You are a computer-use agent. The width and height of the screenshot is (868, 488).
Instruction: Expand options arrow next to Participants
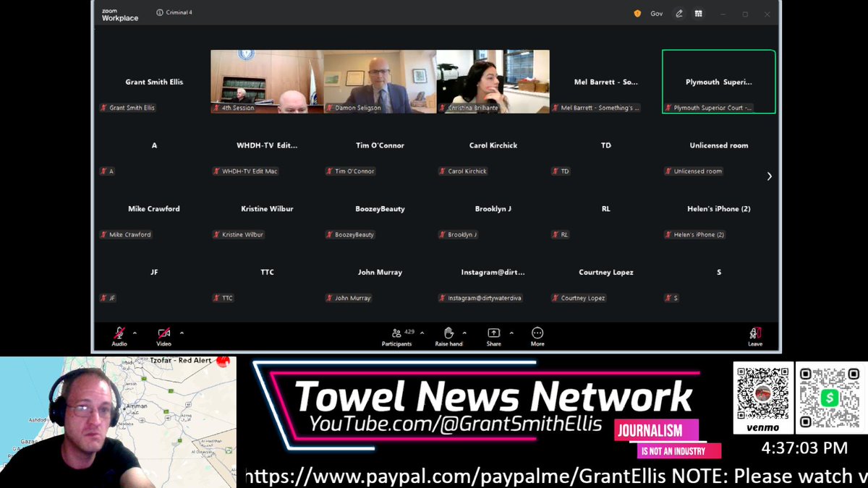[422, 333]
